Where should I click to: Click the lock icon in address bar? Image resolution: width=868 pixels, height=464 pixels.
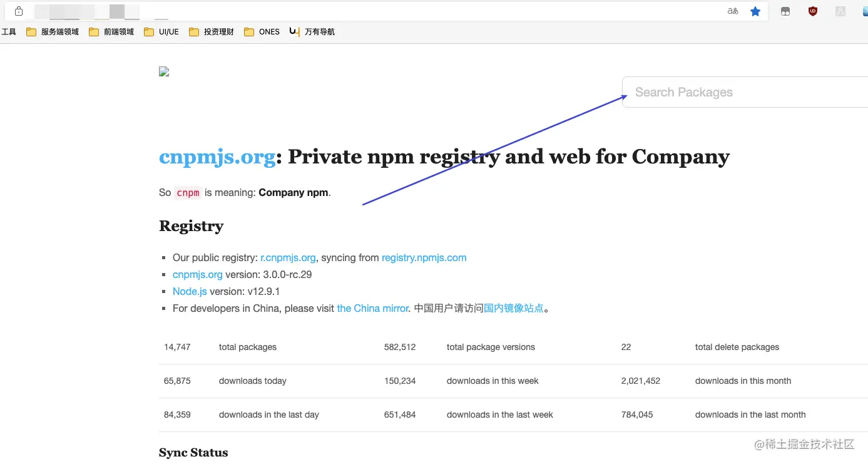[x=19, y=11]
